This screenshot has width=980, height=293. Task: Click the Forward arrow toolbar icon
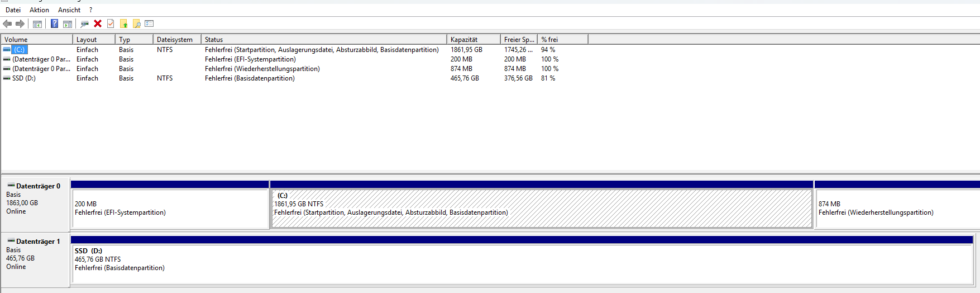pos(20,23)
